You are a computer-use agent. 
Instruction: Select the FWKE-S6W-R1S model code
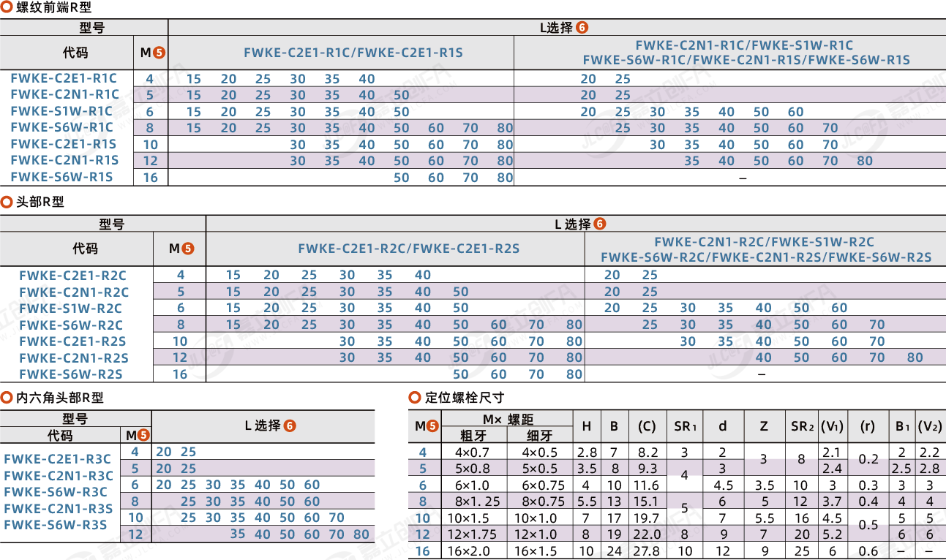61,177
